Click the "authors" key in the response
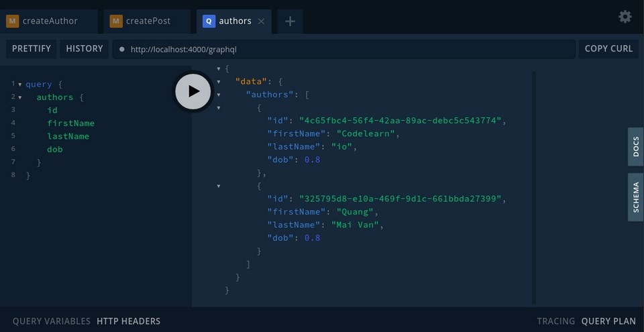Viewport: 644px width, 332px height. (270, 95)
